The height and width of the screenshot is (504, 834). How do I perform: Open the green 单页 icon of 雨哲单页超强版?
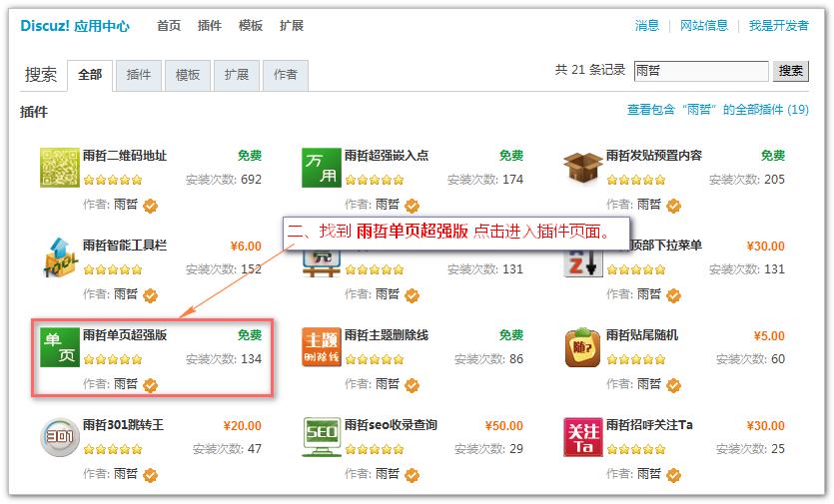tap(60, 347)
